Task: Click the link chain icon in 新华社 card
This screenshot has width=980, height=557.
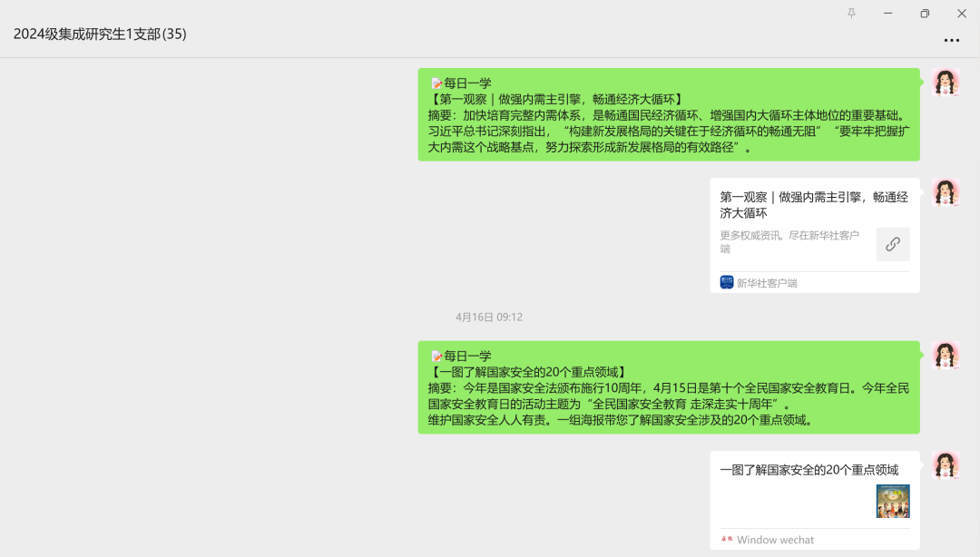Action: click(x=893, y=244)
